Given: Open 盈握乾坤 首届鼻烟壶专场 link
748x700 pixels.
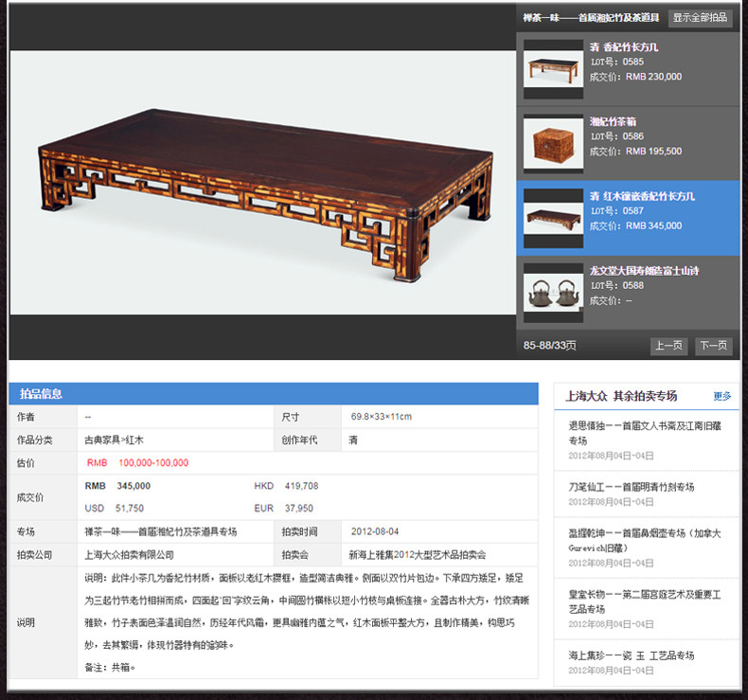Looking at the screenshot, I should click(x=645, y=540).
